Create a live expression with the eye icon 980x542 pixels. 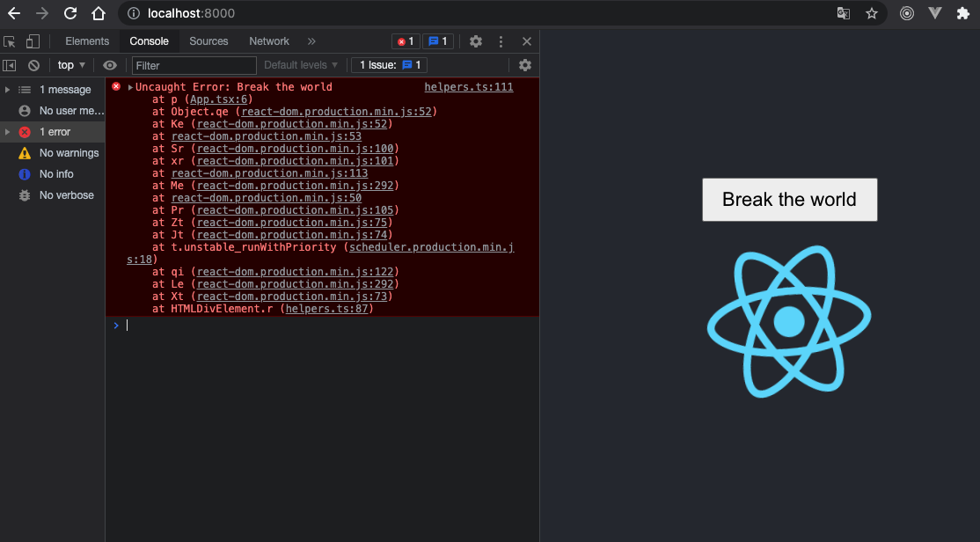(110, 65)
